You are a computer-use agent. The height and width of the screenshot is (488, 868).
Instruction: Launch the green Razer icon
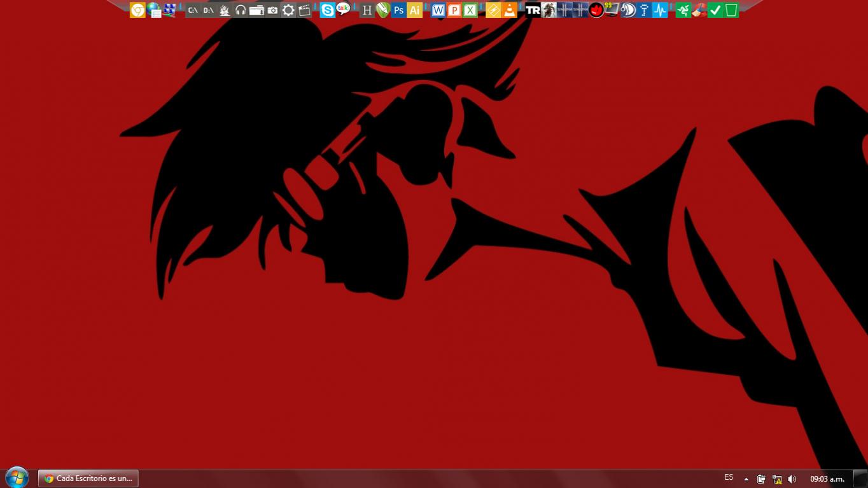[683, 10]
